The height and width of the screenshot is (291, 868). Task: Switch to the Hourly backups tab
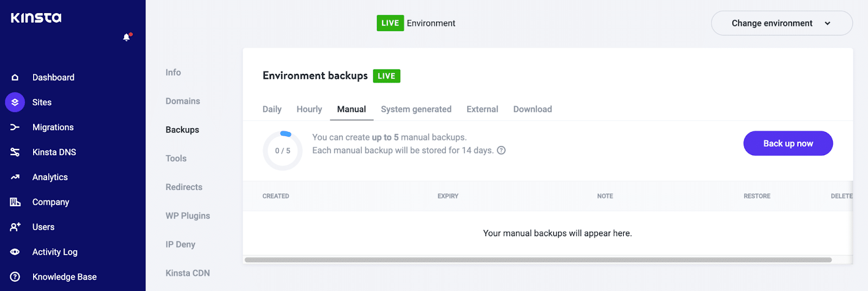coord(309,109)
